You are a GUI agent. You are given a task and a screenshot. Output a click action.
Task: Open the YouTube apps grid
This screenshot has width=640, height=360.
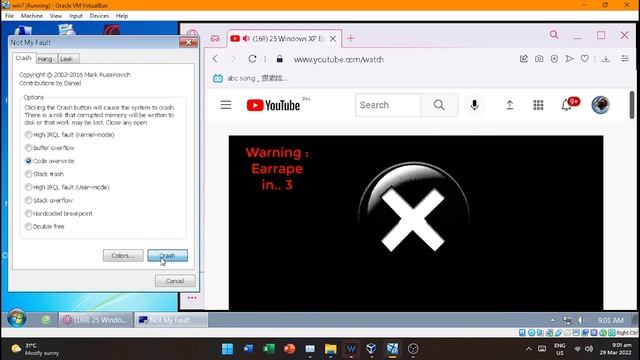(x=538, y=105)
